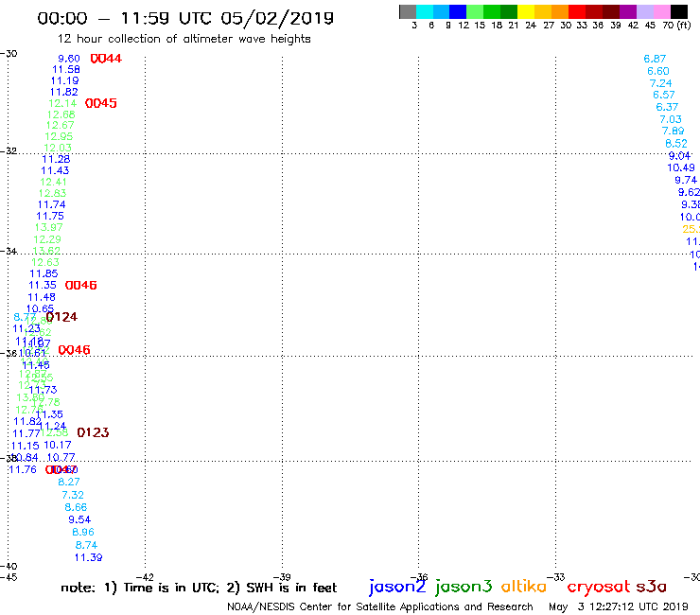700x615 pixels.
Task: Select the pink 70 ft legend swatch
Action: coord(661,11)
